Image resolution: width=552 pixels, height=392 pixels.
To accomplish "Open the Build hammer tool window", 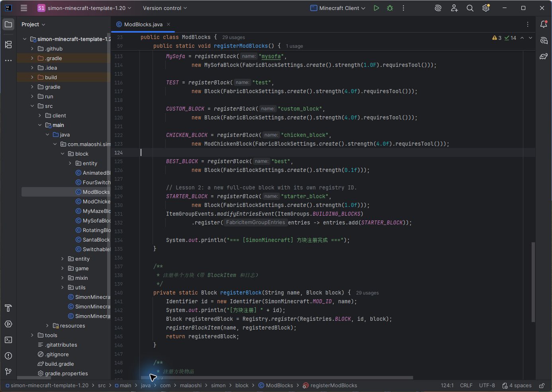I will (8, 308).
